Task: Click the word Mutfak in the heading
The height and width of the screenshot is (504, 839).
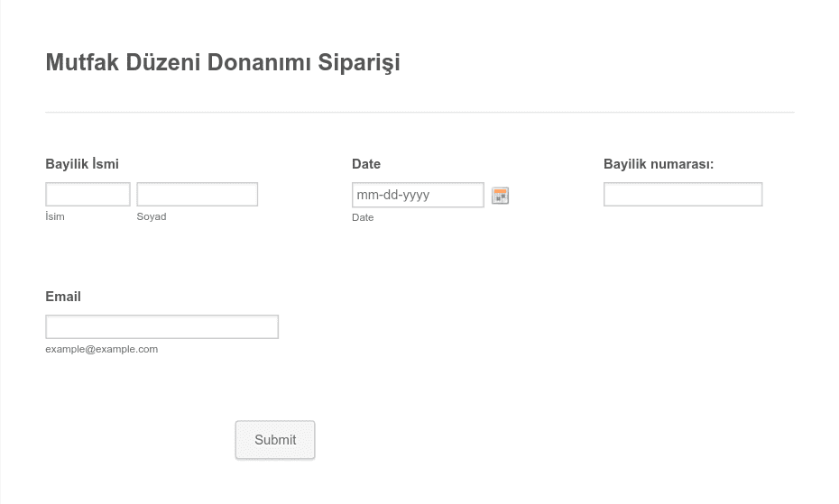Action: tap(82, 62)
